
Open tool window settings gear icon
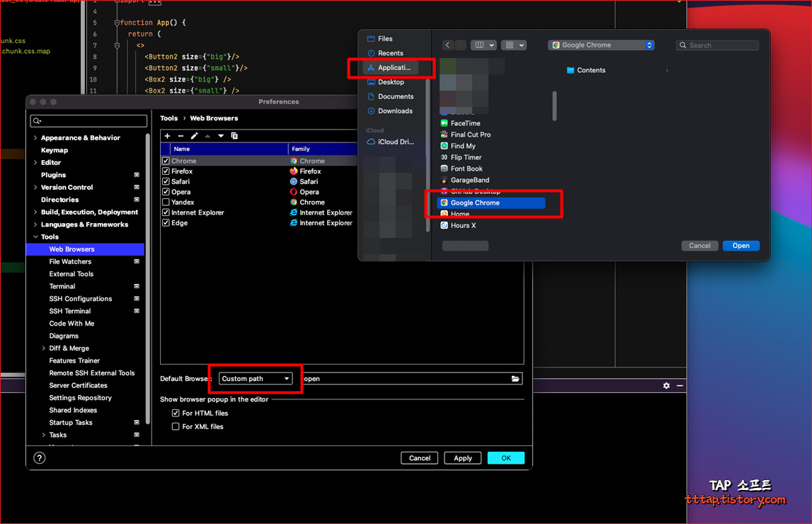pyautogui.click(x=666, y=386)
